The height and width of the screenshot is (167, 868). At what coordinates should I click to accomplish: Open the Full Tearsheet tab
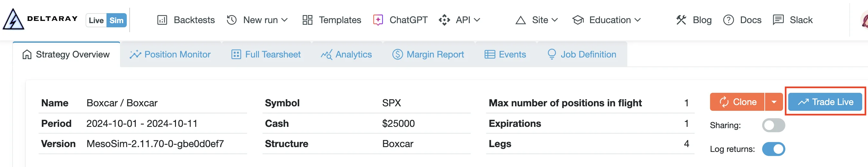point(266,55)
